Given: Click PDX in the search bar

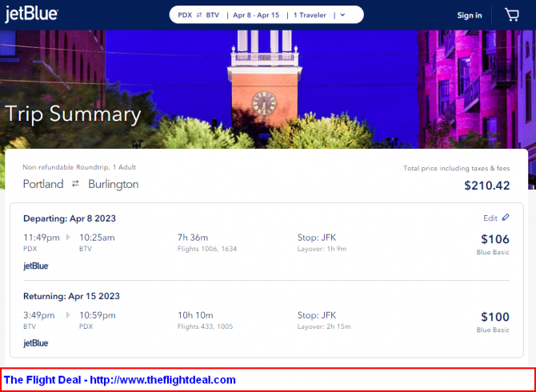Looking at the screenshot, I should pos(185,15).
